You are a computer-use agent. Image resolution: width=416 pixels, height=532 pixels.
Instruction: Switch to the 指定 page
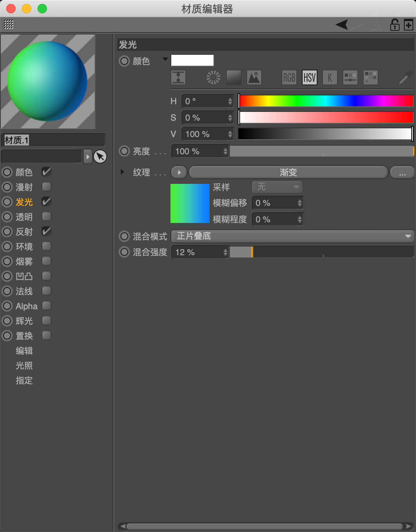pos(24,380)
